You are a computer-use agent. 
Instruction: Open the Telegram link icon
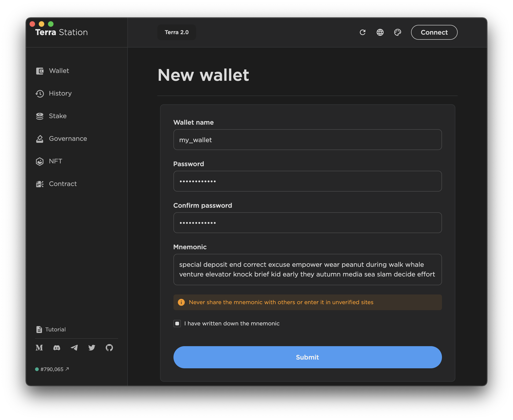74,348
